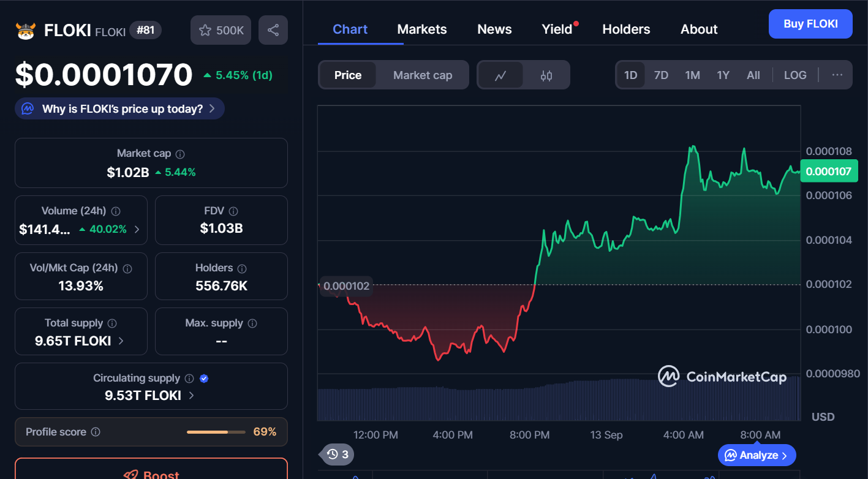
Task: Toggle LOG scale on chart
Action: tap(795, 75)
